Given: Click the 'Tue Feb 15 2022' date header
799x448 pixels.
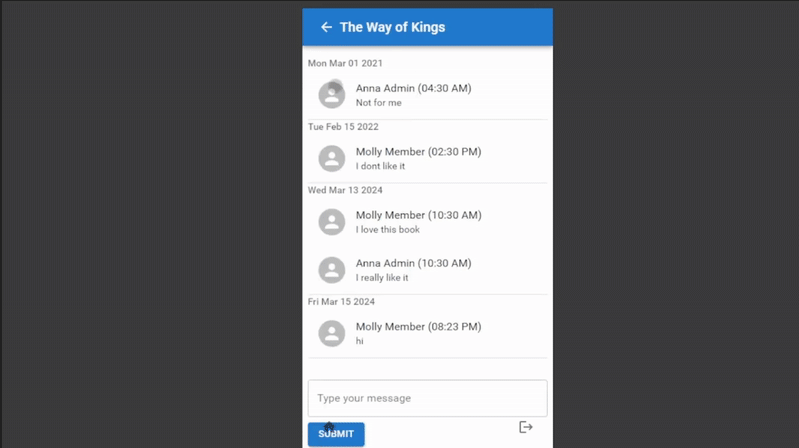Looking at the screenshot, I should coord(343,127).
